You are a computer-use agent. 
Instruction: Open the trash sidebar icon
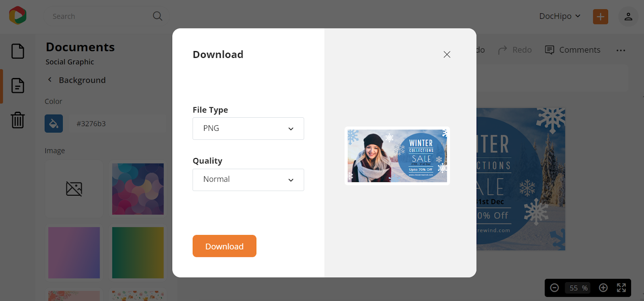(x=18, y=120)
